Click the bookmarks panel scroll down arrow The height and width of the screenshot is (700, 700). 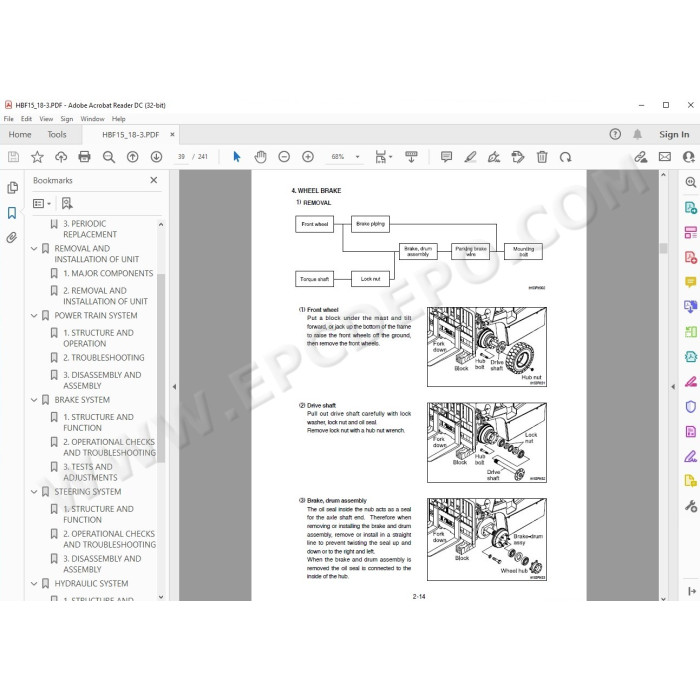tap(161, 597)
